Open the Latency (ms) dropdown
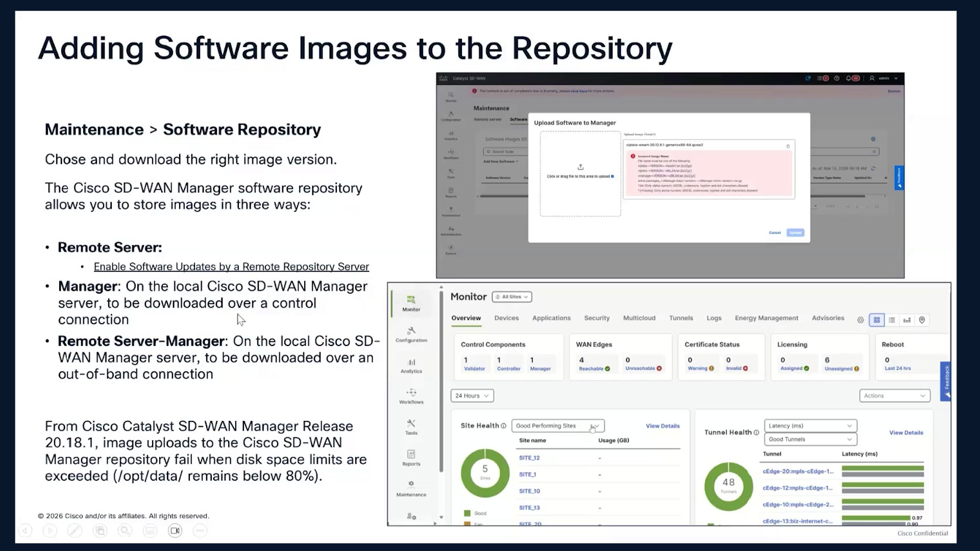 810,425
